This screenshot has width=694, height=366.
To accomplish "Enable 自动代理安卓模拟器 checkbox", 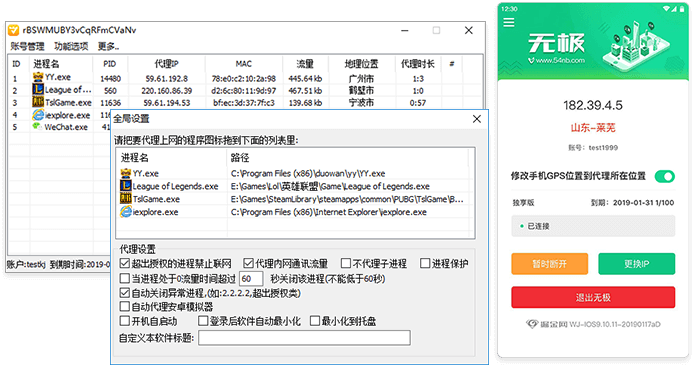I will click(x=124, y=306).
